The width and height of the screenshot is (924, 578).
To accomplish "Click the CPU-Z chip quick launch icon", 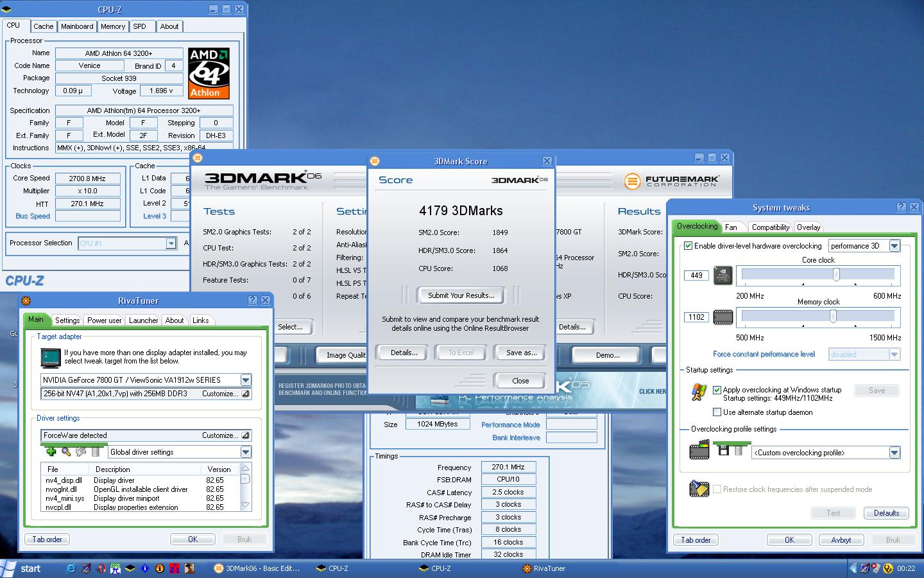I will [x=130, y=568].
